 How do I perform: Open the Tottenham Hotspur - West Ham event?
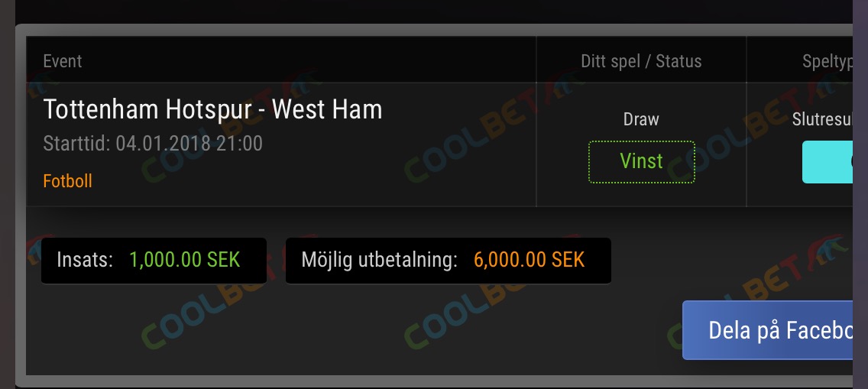(x=212, y=109)
